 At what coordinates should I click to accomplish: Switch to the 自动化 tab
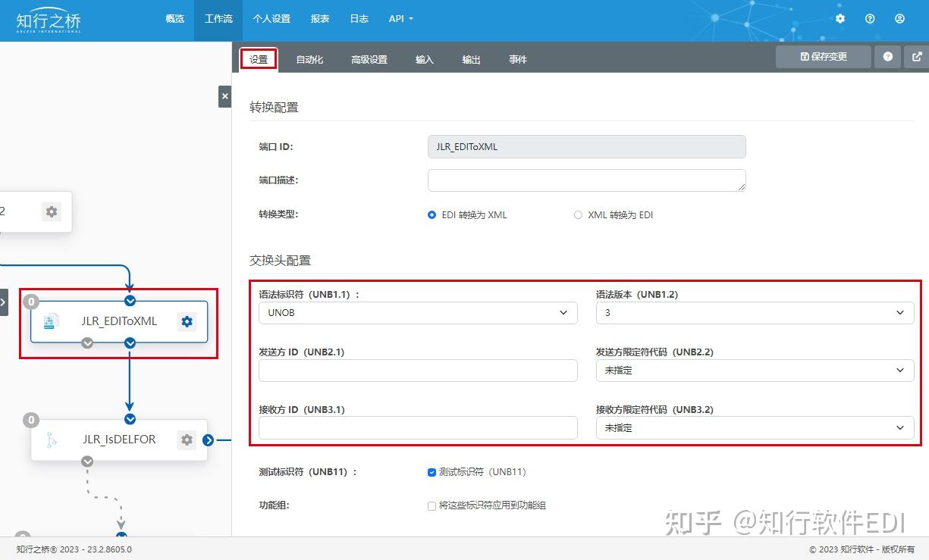309,58
